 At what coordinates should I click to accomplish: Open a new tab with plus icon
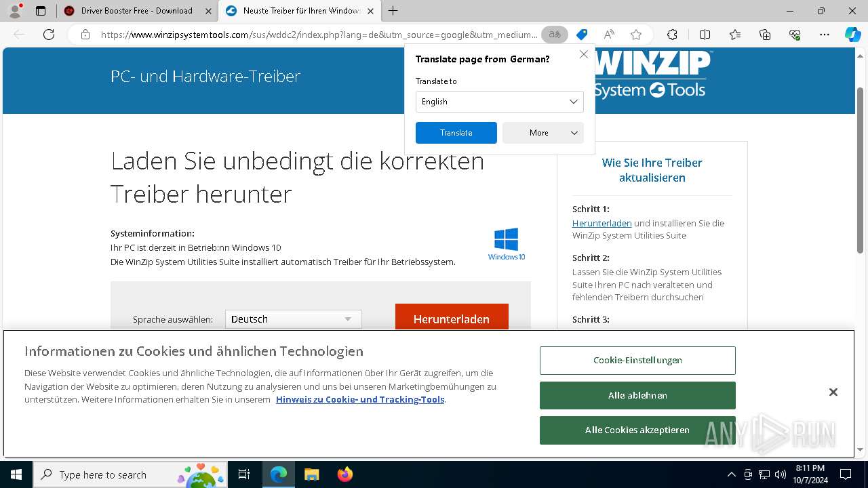pos(393,11)
